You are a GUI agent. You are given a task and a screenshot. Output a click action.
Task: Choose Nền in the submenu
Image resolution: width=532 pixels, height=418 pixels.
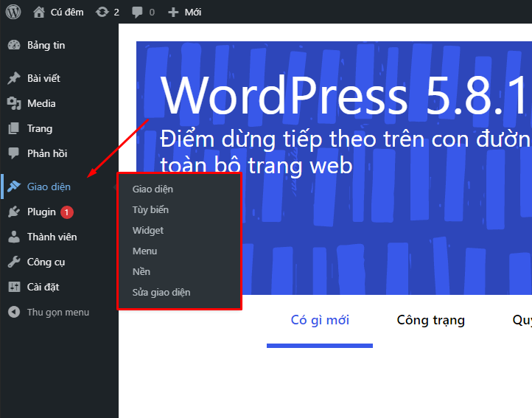[x=141, y=271]
